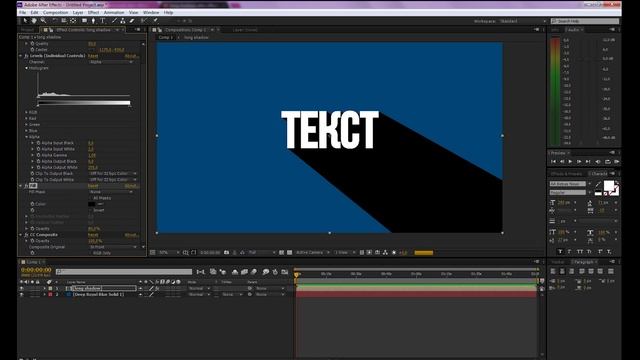Expand the Green property group
The height and width of the screenshot is (360, 640).
click(x=27, y=124)
